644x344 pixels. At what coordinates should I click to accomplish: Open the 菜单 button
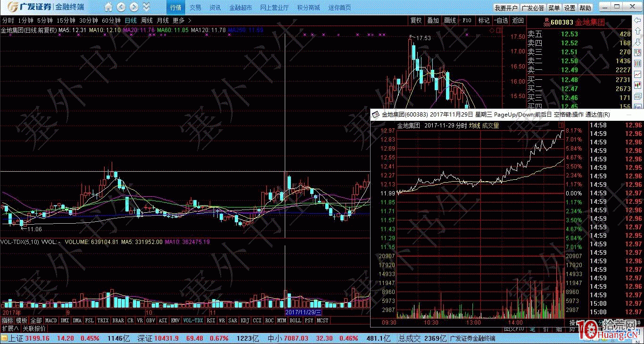tap(554, 8)
